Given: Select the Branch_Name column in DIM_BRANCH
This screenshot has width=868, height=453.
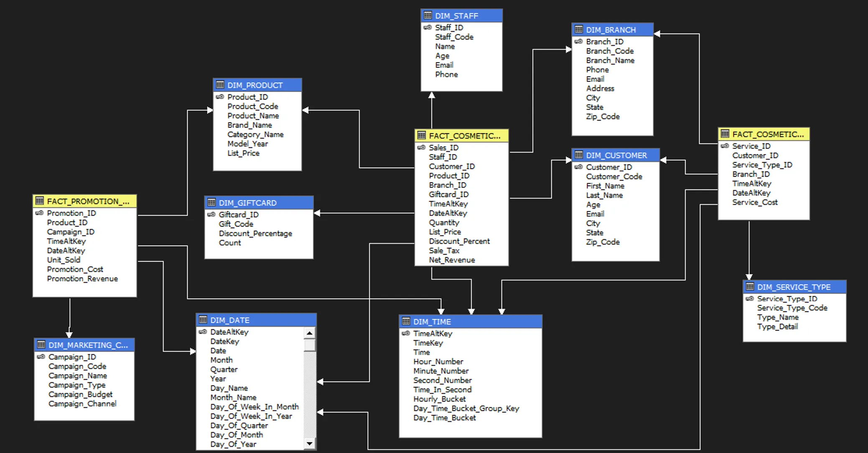Looking at the screenshot, I should tap(610, 60).
